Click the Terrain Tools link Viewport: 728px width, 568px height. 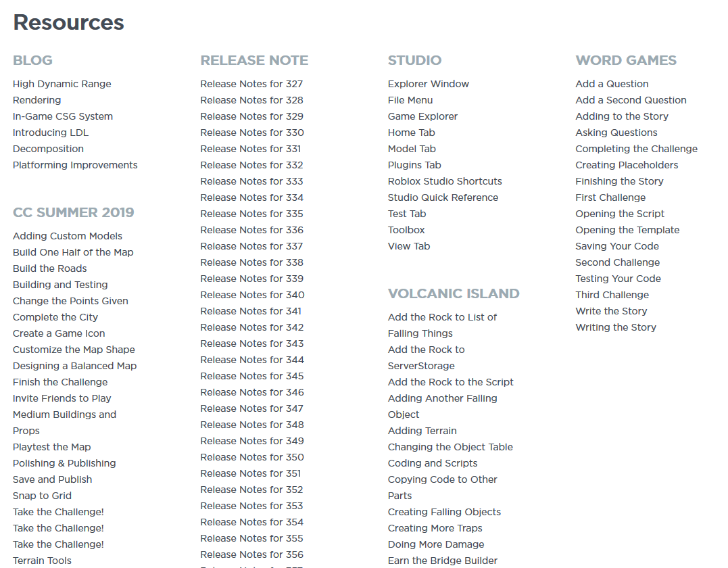[43, 561]
